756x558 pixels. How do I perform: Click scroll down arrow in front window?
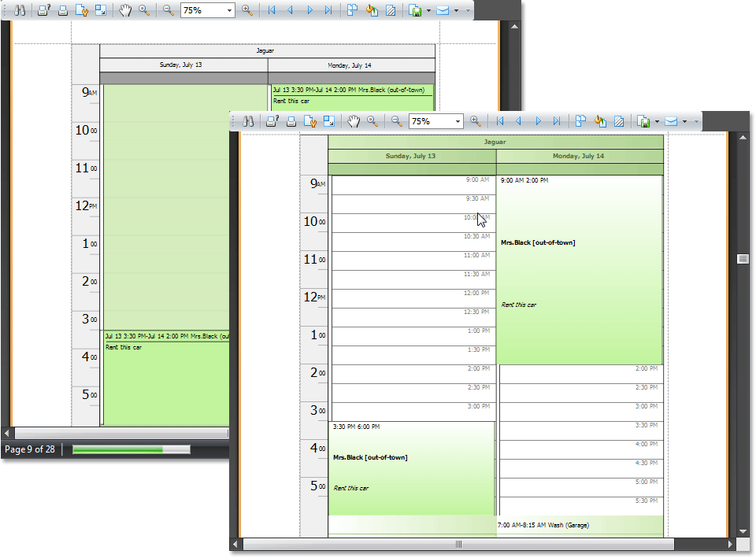point(743,531)
